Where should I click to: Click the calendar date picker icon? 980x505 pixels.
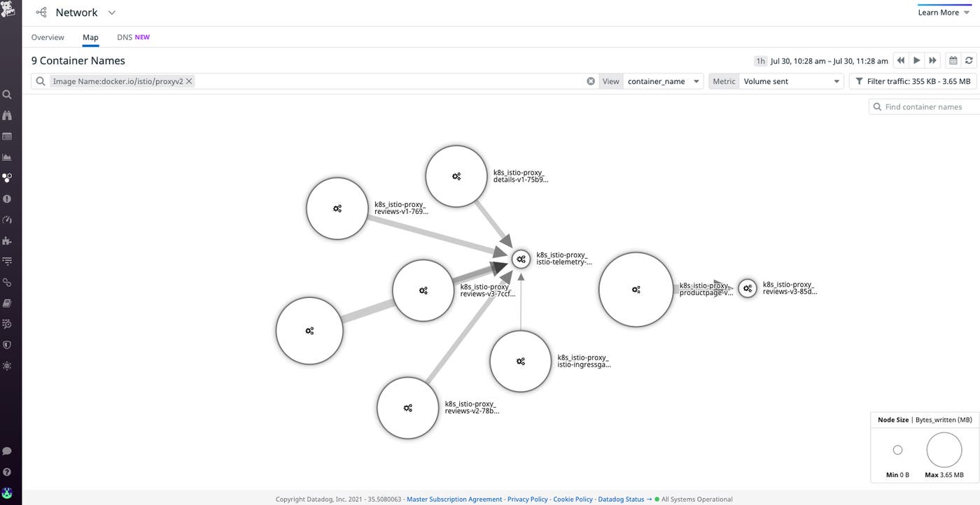[x=953, y=61]
